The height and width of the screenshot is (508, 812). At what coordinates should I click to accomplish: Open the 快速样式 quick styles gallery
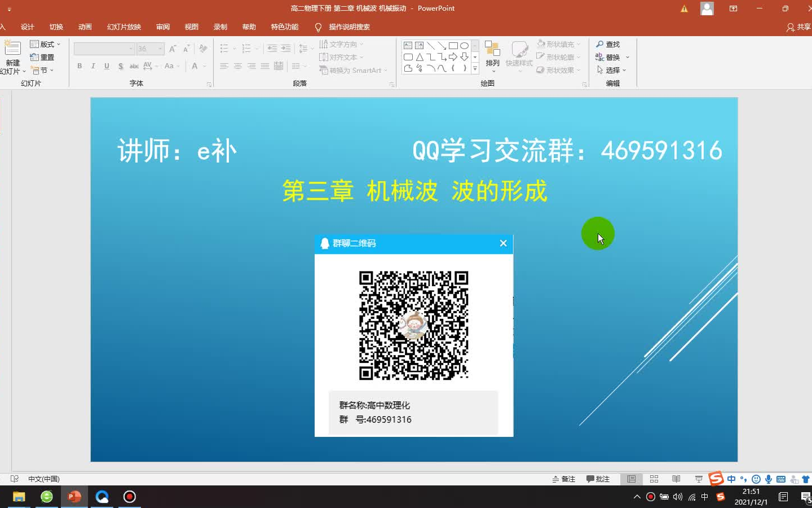pyautogui.click(x=519, y=56)
